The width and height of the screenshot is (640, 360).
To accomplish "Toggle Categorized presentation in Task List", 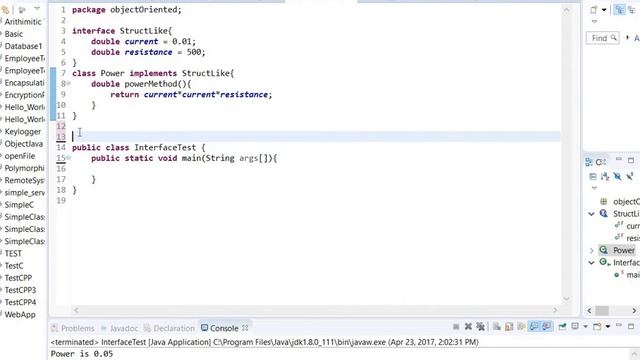I will pos(620,10).
